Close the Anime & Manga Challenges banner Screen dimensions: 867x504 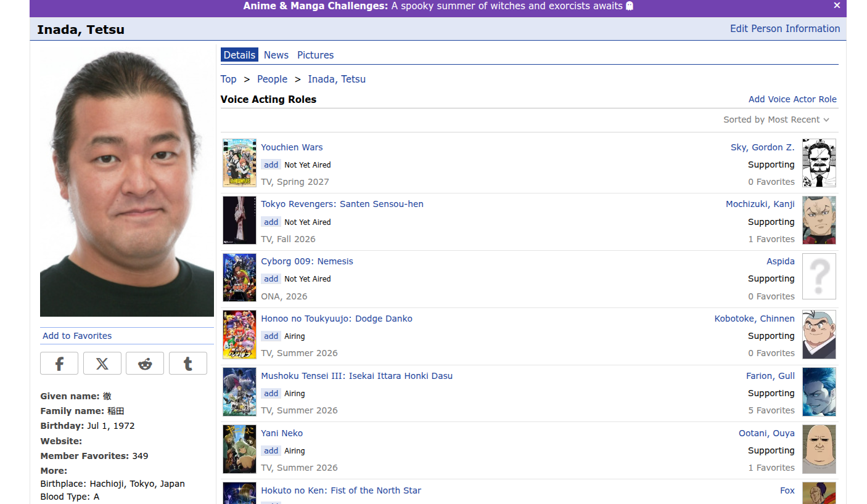click(837, 6)
